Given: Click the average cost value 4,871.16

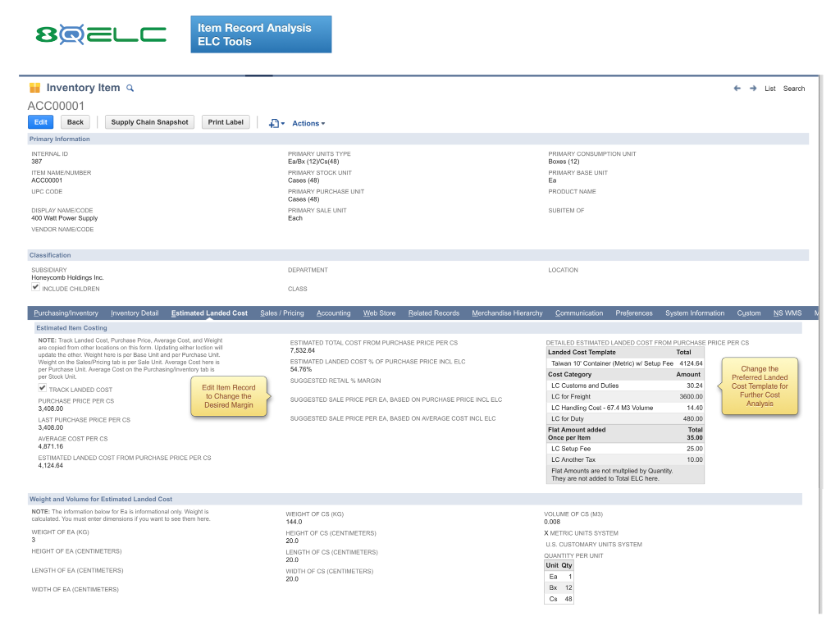Looking at the screenshot, I should [50, 447].
